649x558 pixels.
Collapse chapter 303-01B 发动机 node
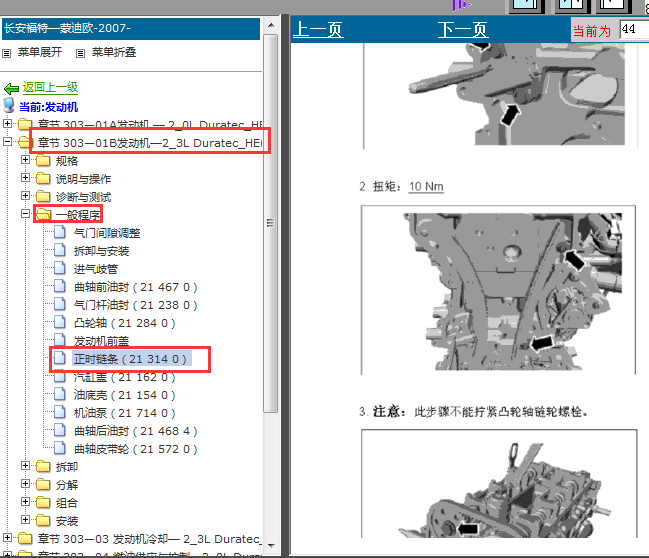coord(7,142)
